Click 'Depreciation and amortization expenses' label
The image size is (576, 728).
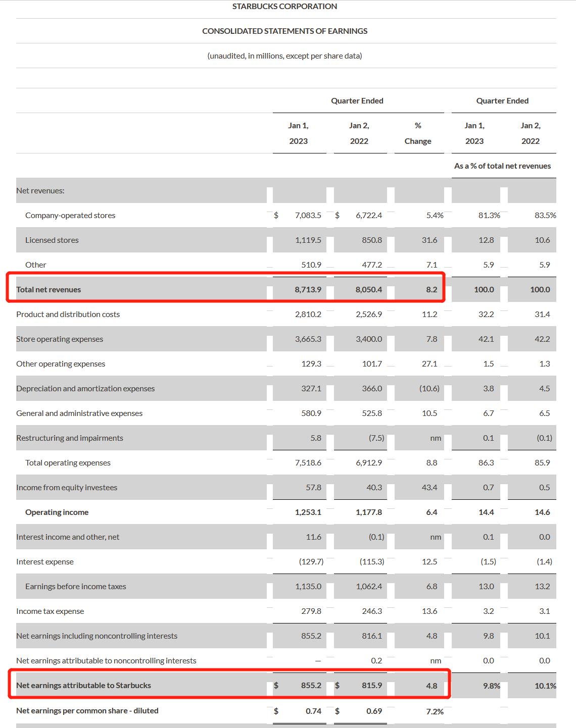point(85,389)
